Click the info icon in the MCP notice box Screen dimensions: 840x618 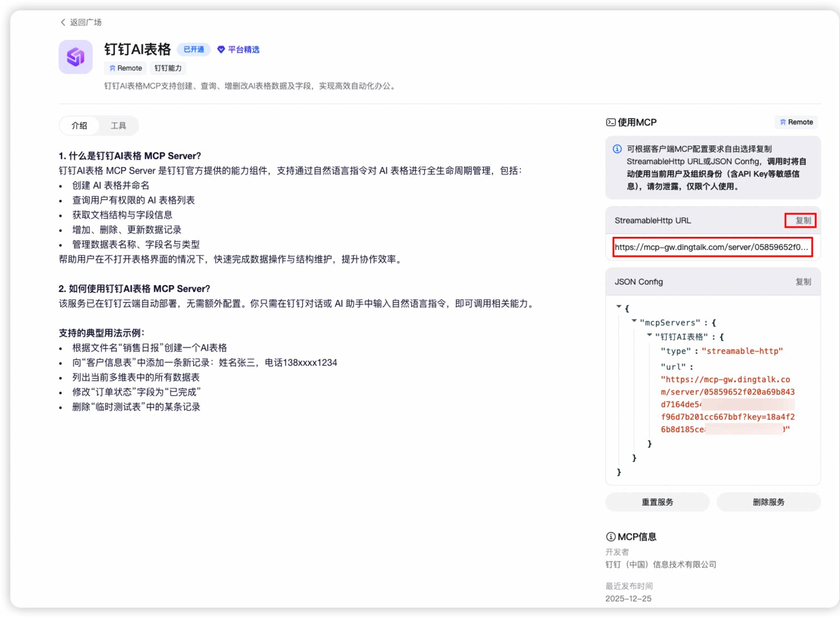click(617, 149)
